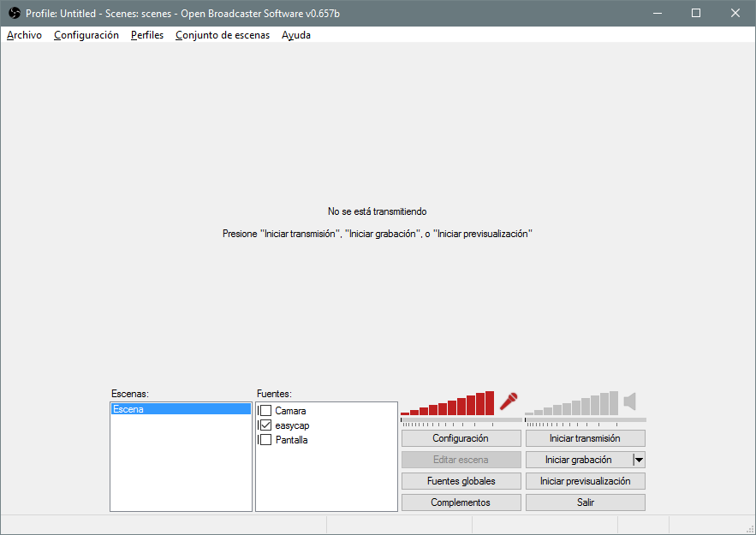Open the Archivo menu

[x=24, y=35]
